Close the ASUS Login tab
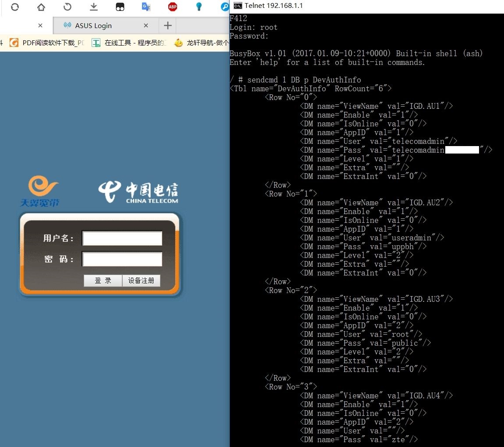Image resolution: width=504 pixels, height=447 pixels. [146, 25]
